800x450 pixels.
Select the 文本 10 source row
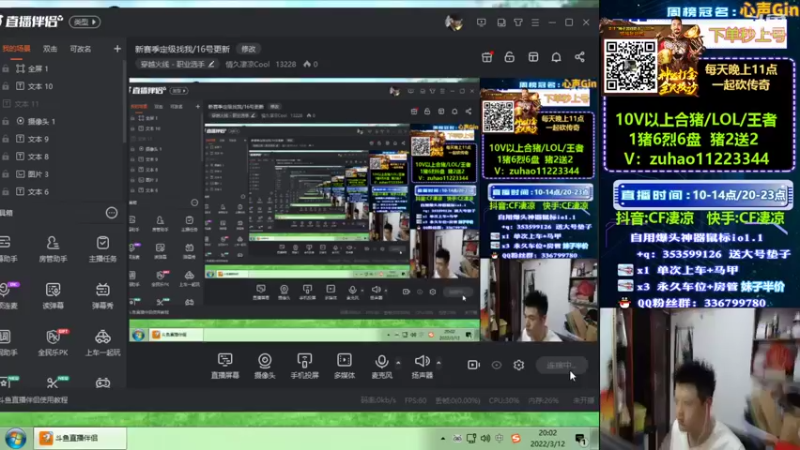point(61,86)
